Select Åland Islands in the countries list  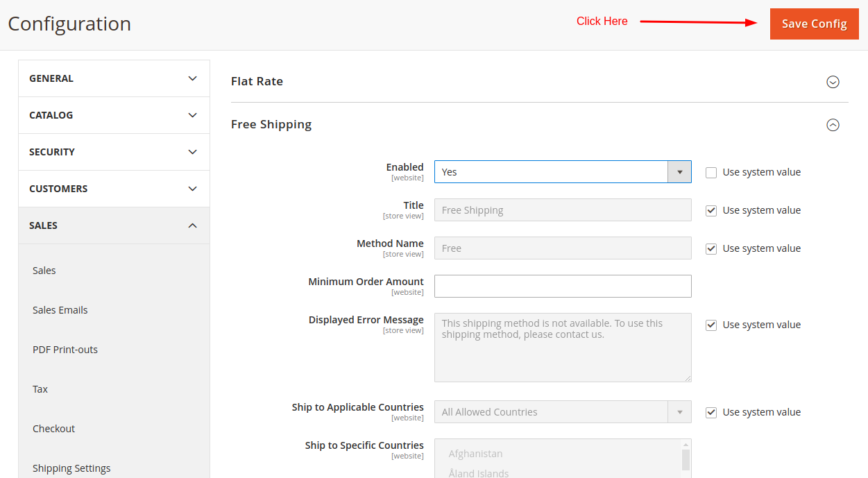point(479,473)
